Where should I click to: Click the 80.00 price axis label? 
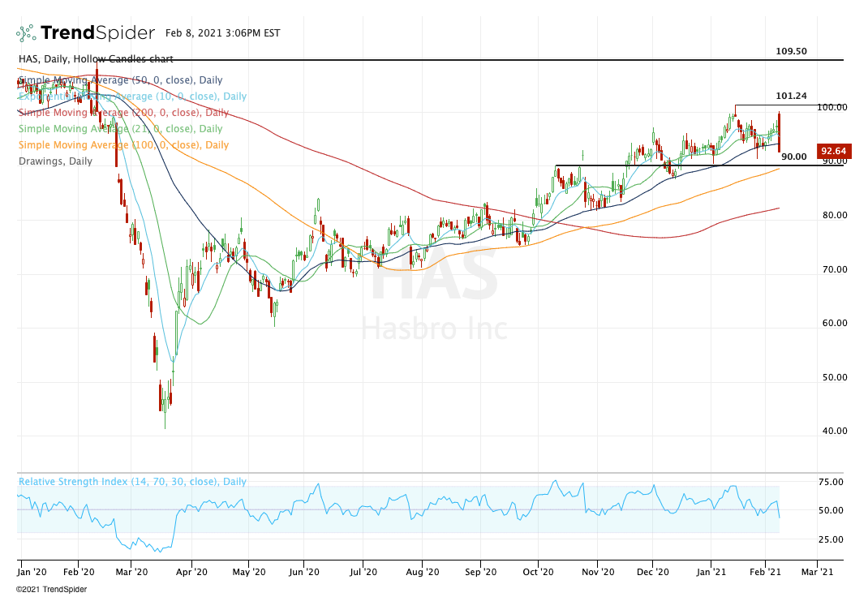[x=835, y=215]
